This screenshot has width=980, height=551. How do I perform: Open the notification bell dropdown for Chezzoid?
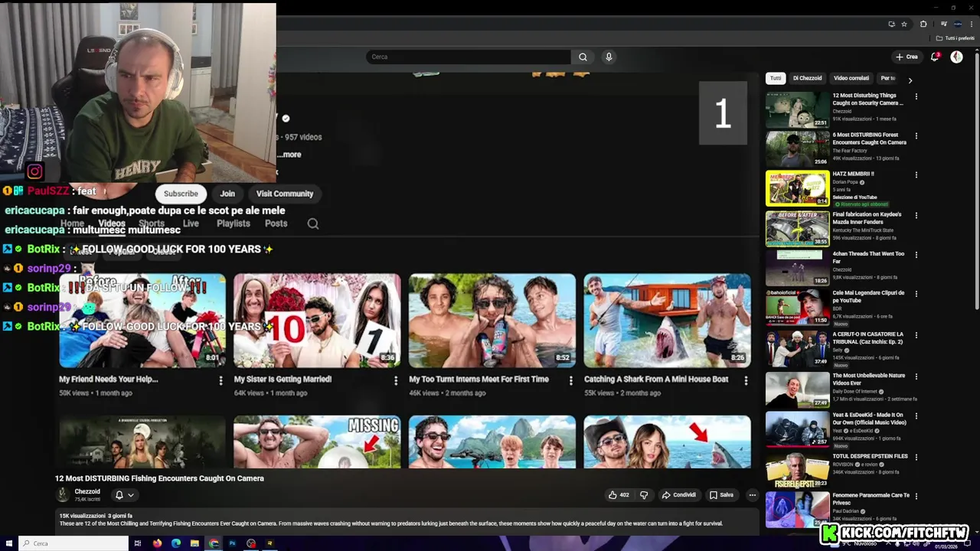(x=123, y=495)
